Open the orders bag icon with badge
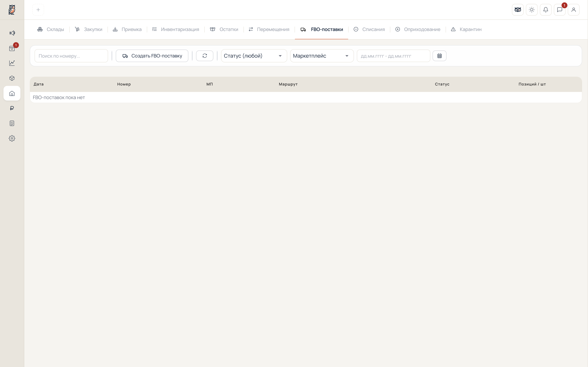This screenshot has width=588, height=367. coord(12,48)
